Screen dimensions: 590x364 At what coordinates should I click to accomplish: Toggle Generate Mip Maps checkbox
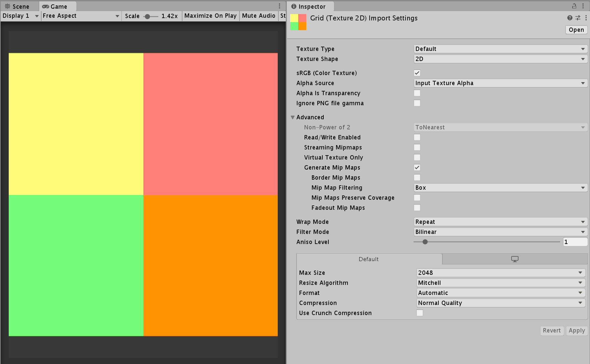tap(417, 168)
